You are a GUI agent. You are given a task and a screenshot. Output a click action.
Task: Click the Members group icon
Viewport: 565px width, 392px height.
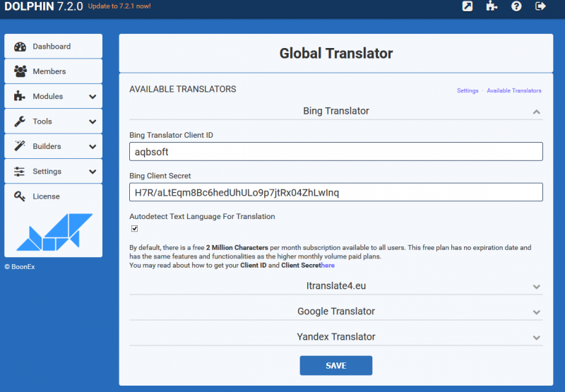[20, 71]
